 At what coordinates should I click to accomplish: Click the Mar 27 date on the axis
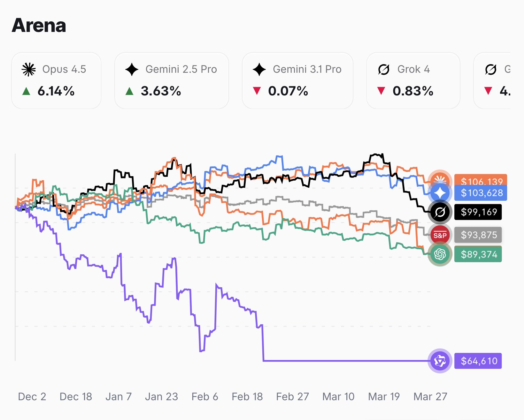430,397
